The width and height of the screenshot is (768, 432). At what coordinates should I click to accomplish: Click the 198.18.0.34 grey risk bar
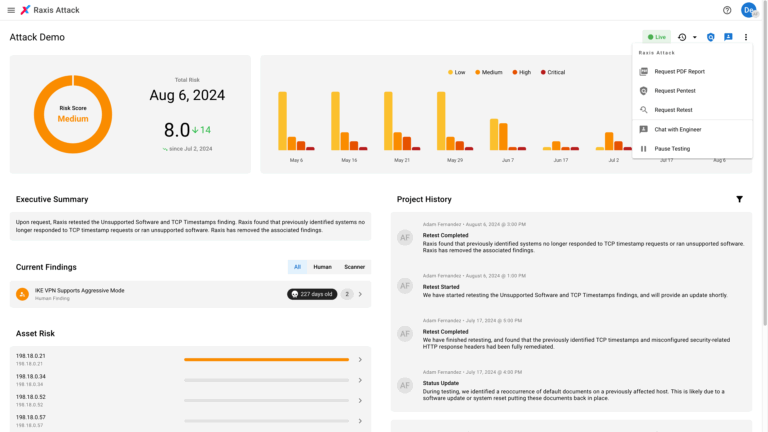[266, 380]
